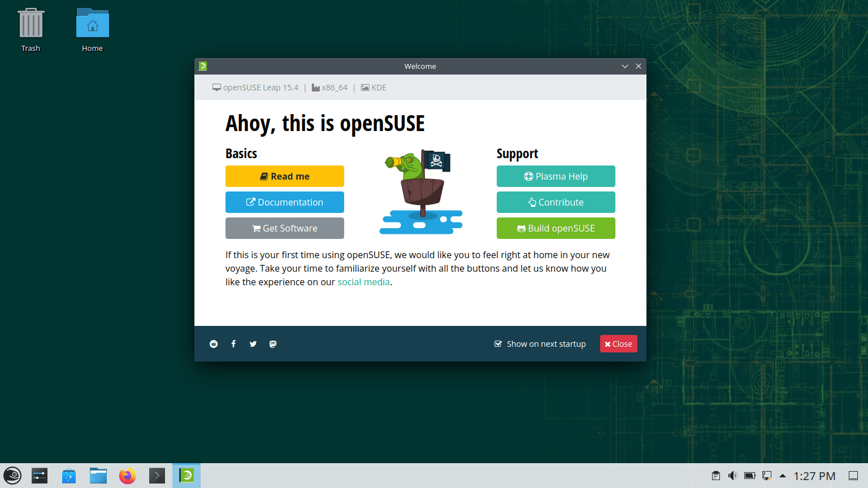Open the battery status tray icon
The height and width of the screenshot is (488, 868).
click(x=750, y=476)
